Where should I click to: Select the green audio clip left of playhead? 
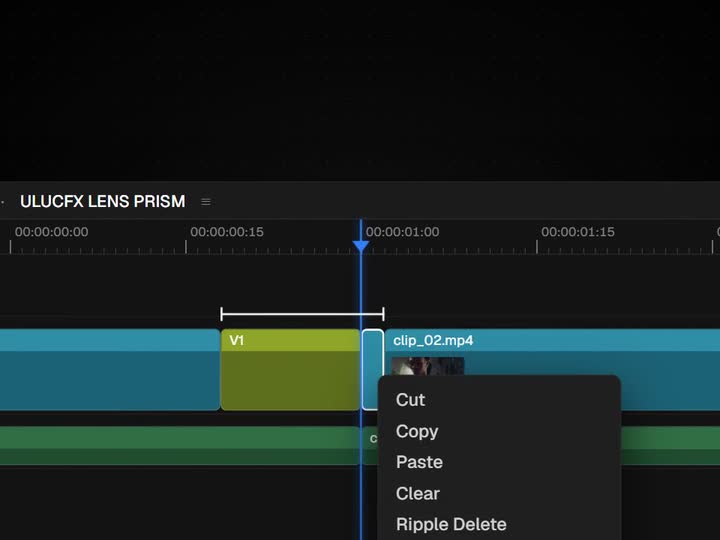tap(180, 446)
